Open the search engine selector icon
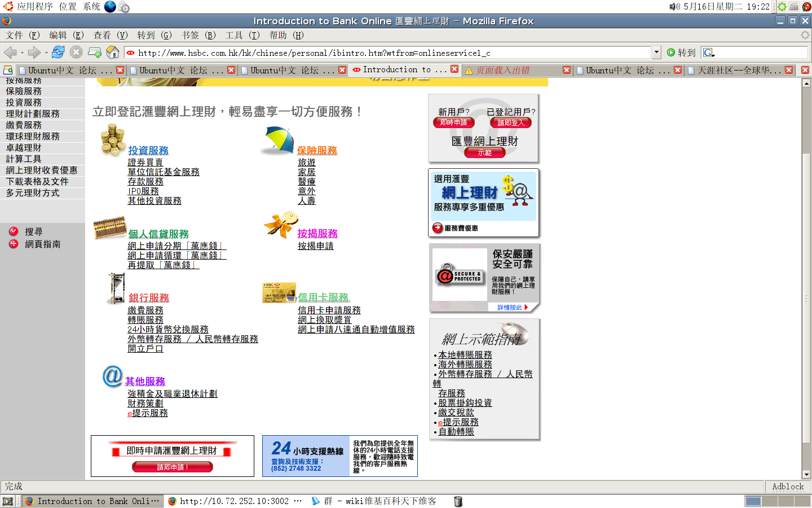This screenshot has width=812, height=508. [x=709, y=52]
